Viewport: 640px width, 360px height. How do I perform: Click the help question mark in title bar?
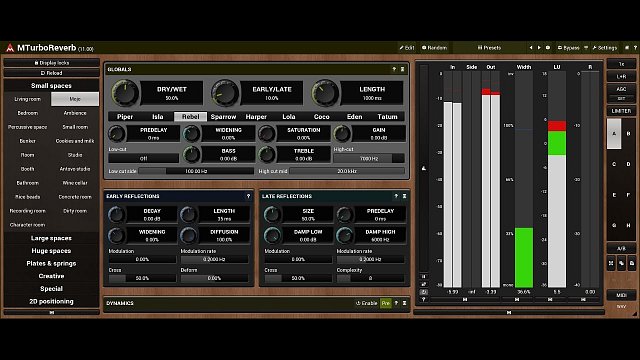[635, 48]
